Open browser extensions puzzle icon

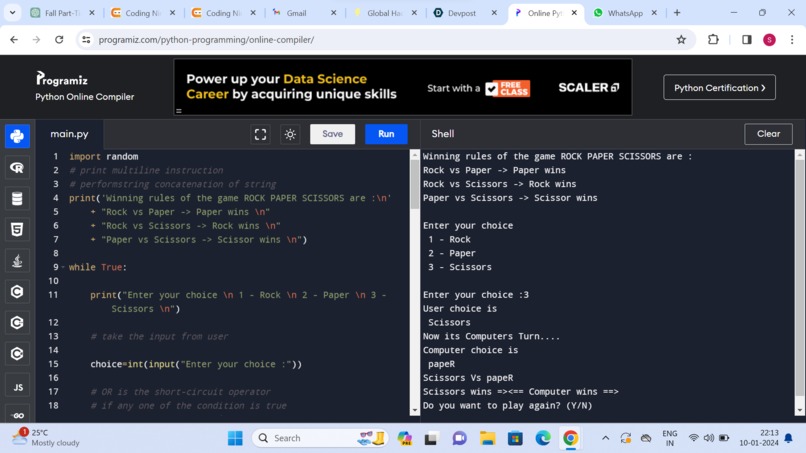713,40
